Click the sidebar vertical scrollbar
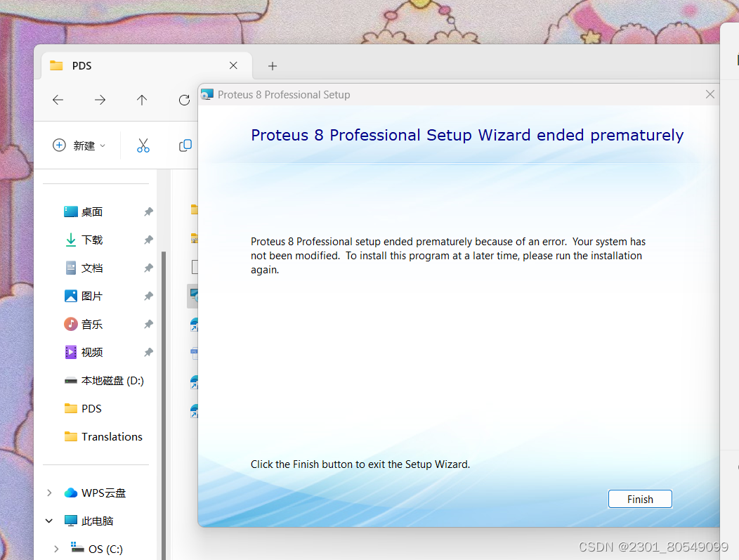739x560 pixels. click(164, 405)
